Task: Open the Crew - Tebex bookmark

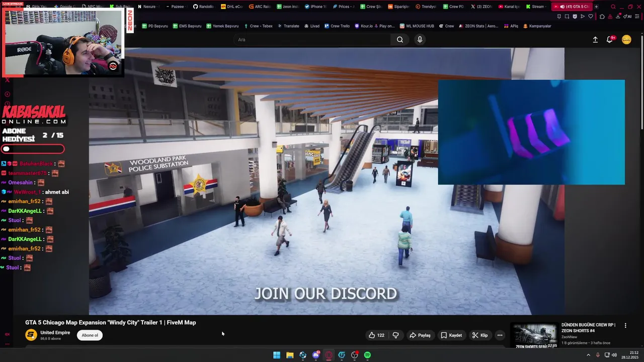Action: (x=258, y=26)
